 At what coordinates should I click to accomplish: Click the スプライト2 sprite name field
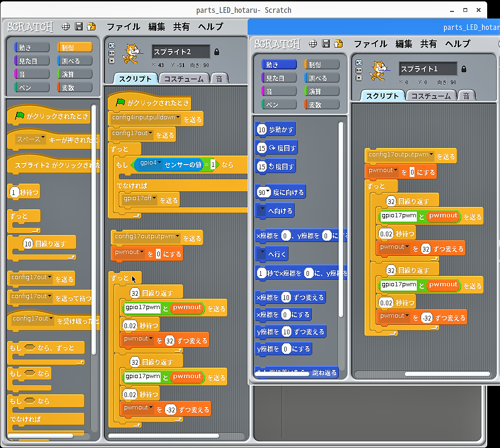(181, 52)
